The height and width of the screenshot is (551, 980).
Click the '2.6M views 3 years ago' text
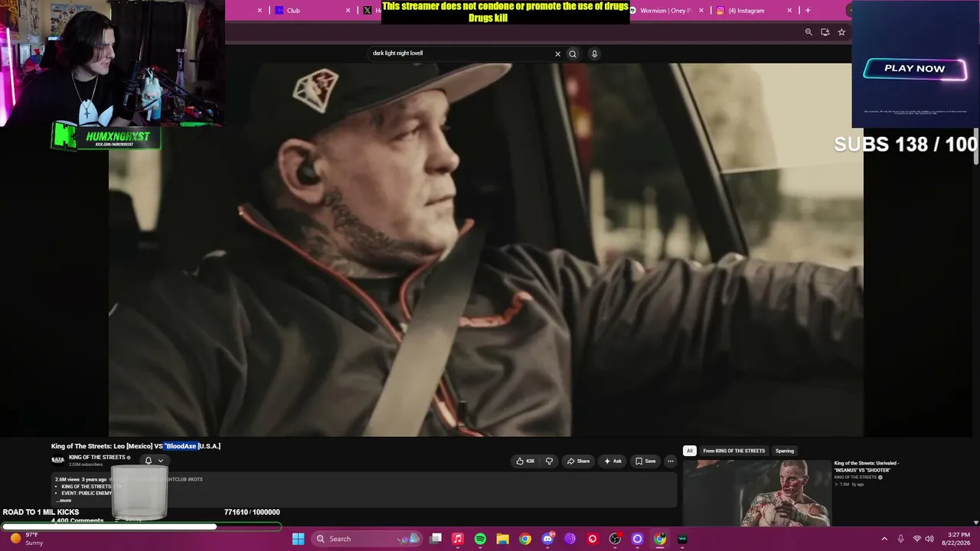coord(80,479)
